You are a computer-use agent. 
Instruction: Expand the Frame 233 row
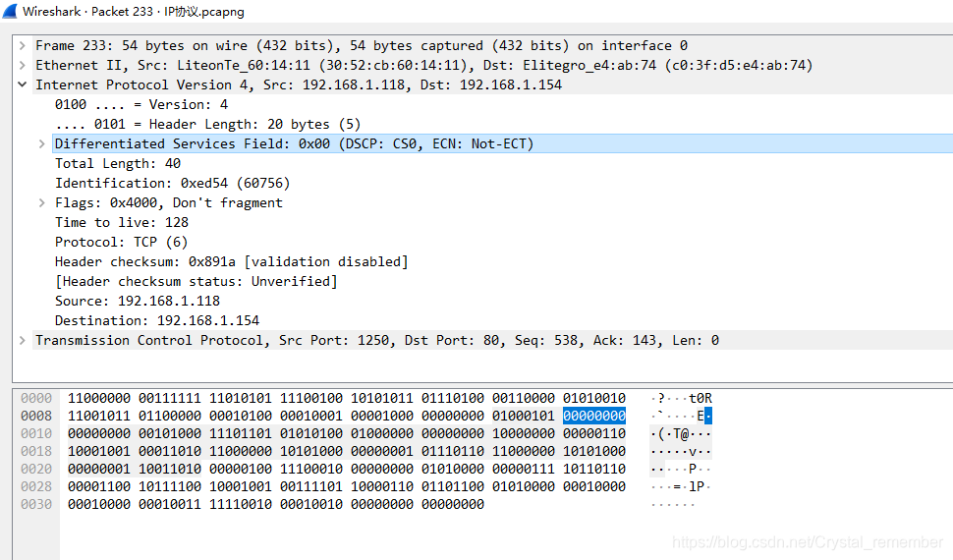point(23,45)
